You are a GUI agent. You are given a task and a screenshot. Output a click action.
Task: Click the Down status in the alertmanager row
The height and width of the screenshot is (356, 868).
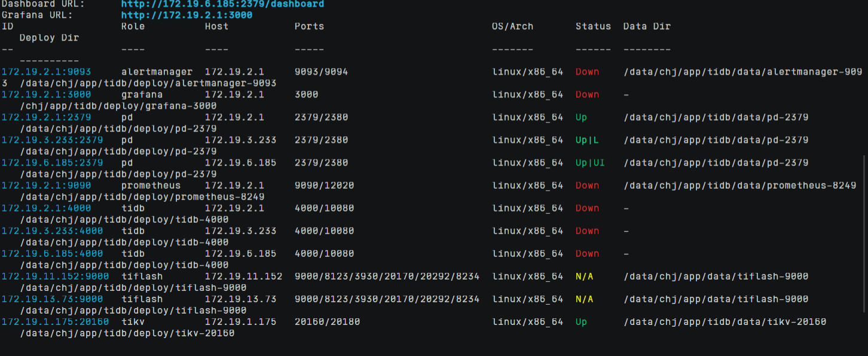tap(587, 72)
